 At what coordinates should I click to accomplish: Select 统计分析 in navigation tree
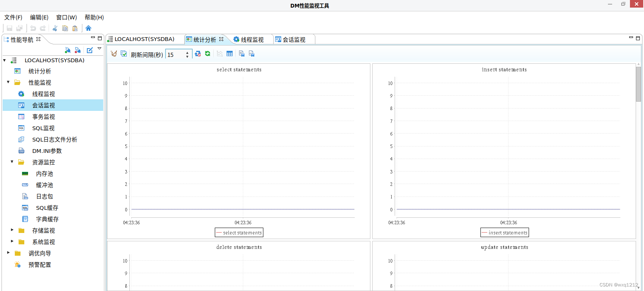(x=39, y=71)
